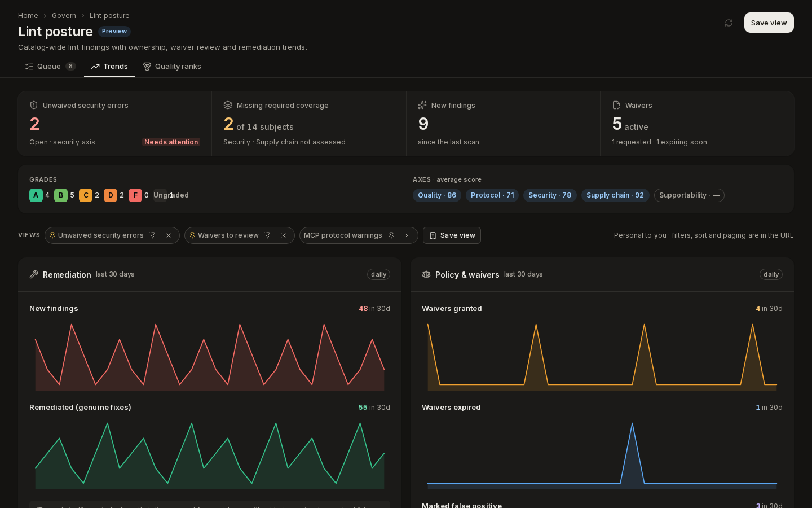The width and height of the screenshot is (812, 508).
Task: Click the daily badge in Remediation panel
Action: point(378,274)
